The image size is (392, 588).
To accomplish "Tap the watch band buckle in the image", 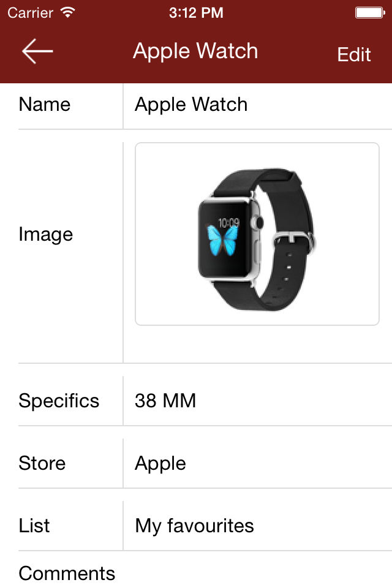I will click(294, 241).
